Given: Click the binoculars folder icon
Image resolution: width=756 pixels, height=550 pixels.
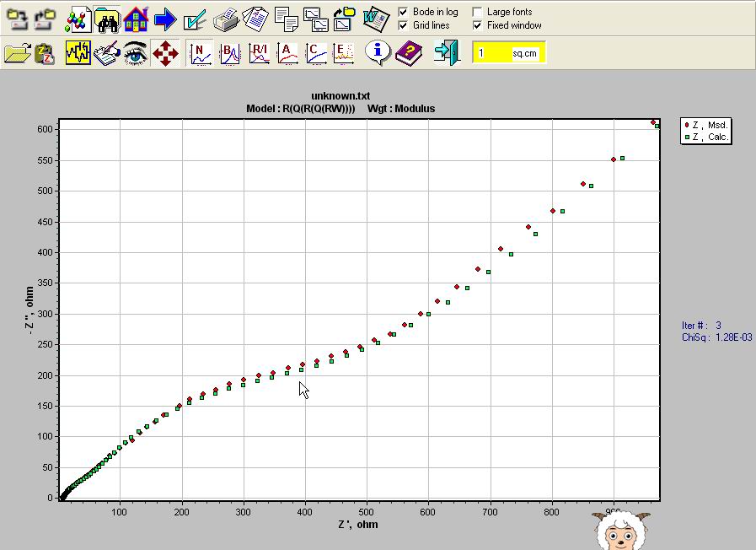Looking at the screenshot, I should (106, 19).
